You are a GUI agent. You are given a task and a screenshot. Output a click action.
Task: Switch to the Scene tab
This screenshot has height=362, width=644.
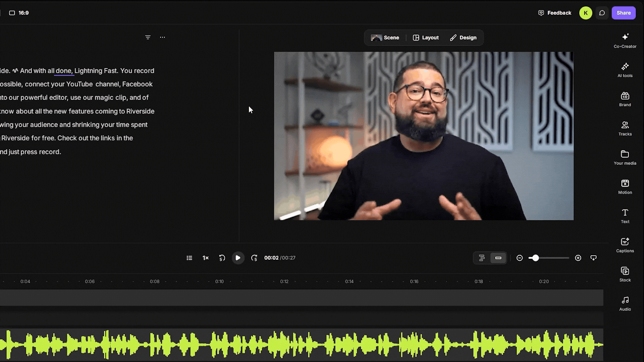(x=385, y=38)
